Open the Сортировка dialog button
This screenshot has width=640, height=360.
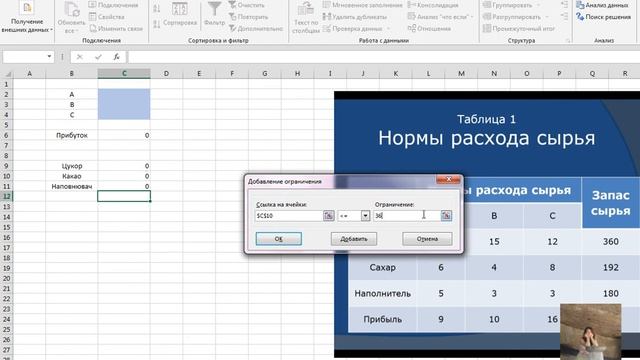[x=180, y=15]
